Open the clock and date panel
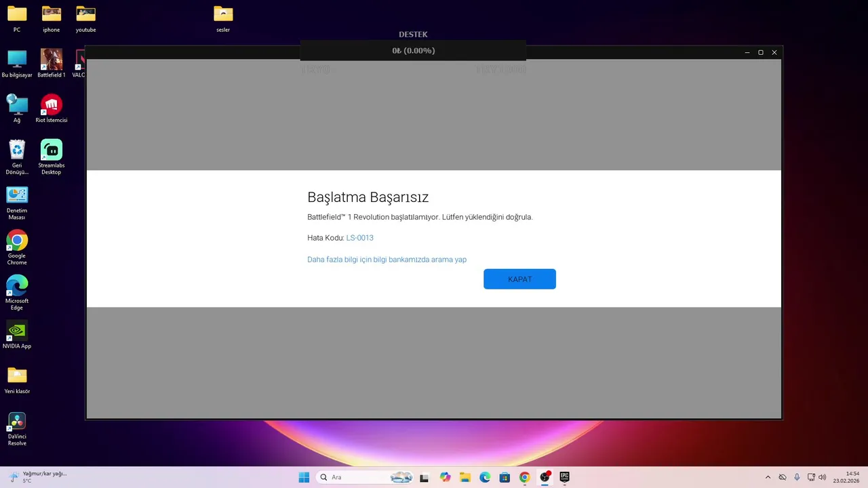 click(847, 477)
